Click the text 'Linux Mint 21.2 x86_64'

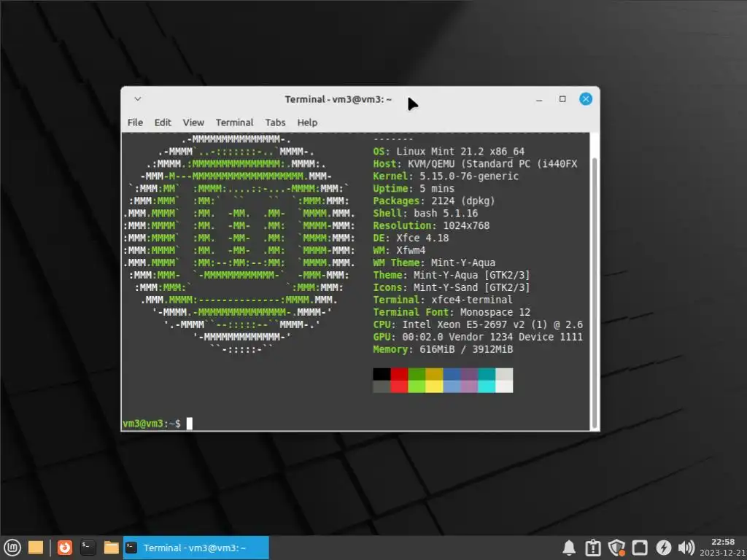[460, 152]
